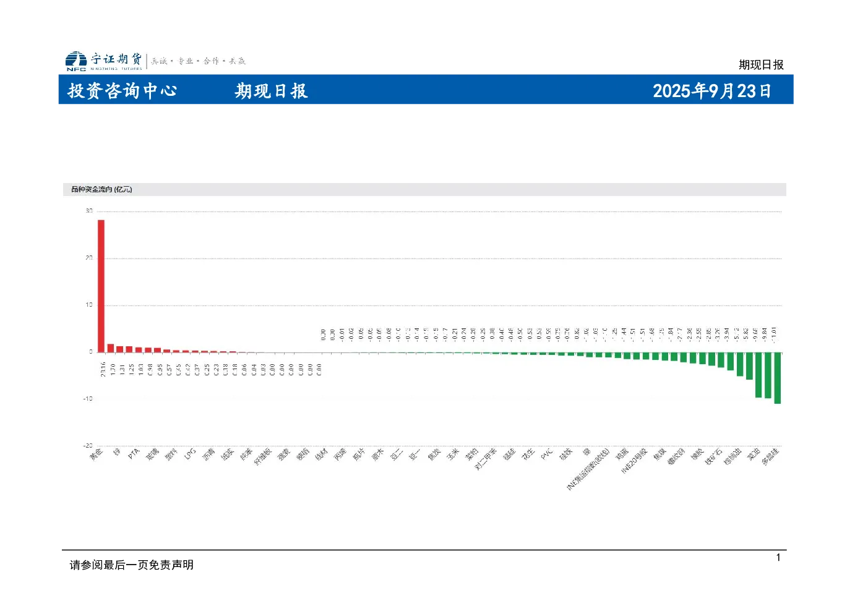Image resolution: width=868 pixels, height=614 pixels.
Task: Click the 投资咨询中心 banner heading
Action: tap(122, 91)
